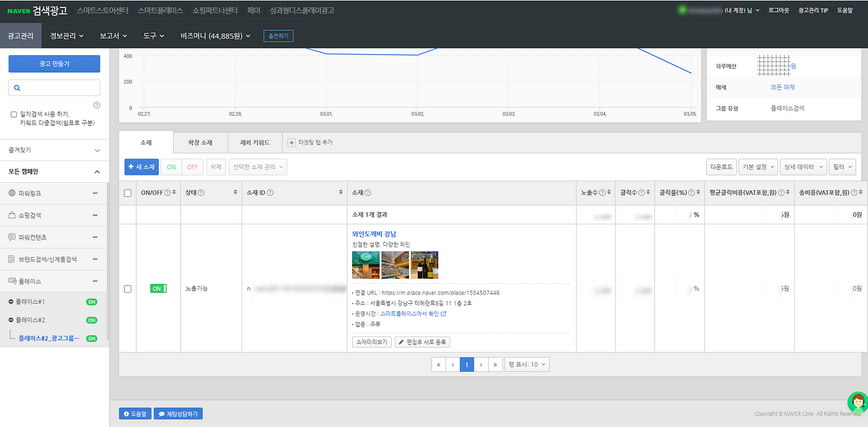Toggle the green ON switch for 와인도깨비 강남

pos(158,289)
